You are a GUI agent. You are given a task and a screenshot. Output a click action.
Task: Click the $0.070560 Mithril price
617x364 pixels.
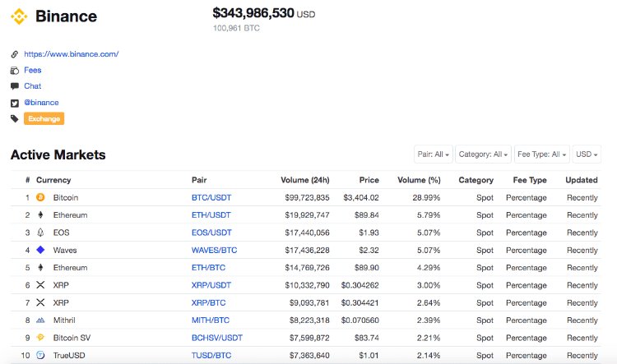[x=360, y=320]
